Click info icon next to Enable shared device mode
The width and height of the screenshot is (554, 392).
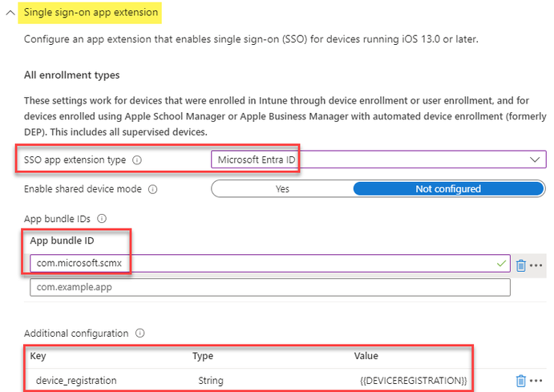pos(152,190)
